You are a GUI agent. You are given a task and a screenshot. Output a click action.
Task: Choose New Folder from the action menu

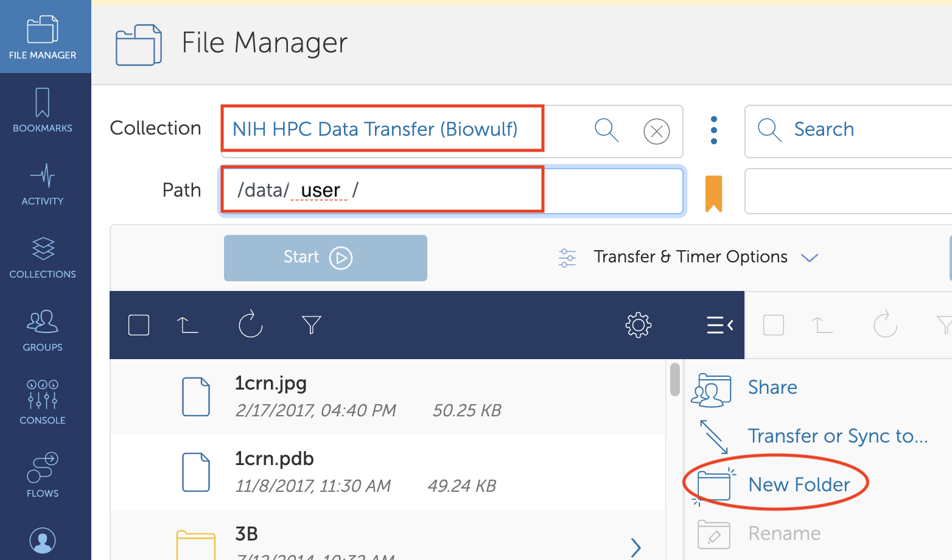pos(799,485)
